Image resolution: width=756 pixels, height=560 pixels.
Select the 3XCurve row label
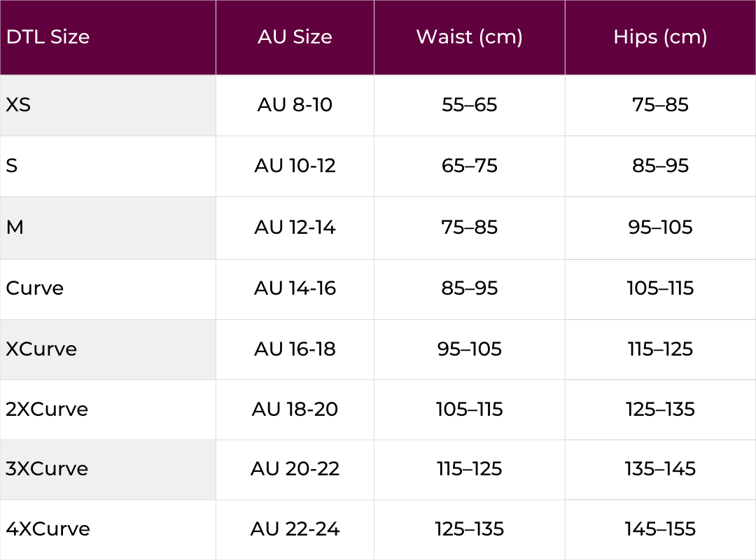[47, 469]
